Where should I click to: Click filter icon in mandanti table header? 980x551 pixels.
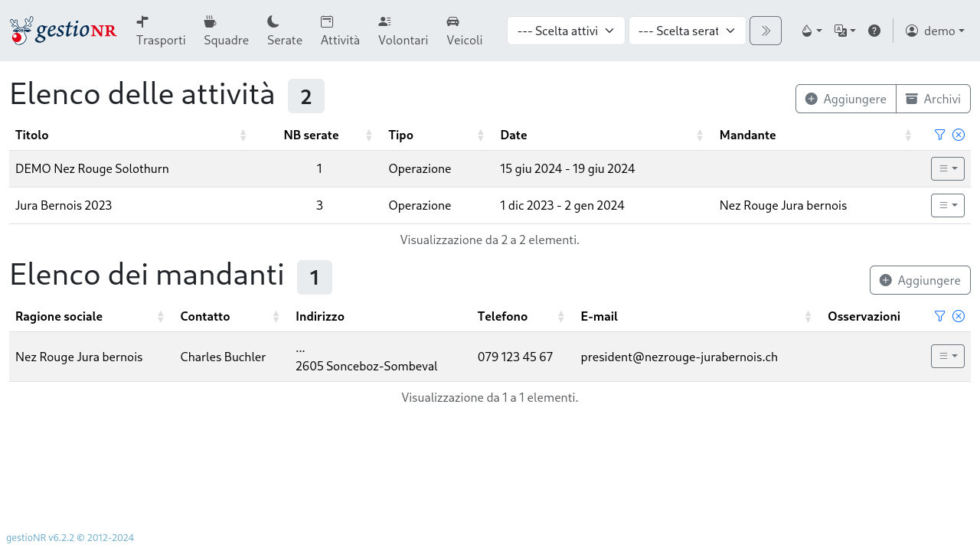pos(939,316)
